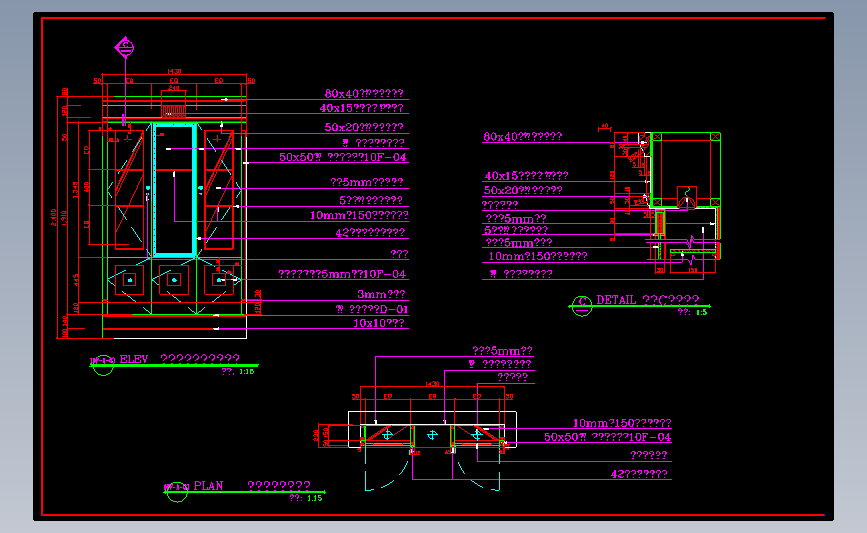This screenshot has height=533, width=867.
Task: Click the diamond C section marker symbol
Action: (125, 47)
